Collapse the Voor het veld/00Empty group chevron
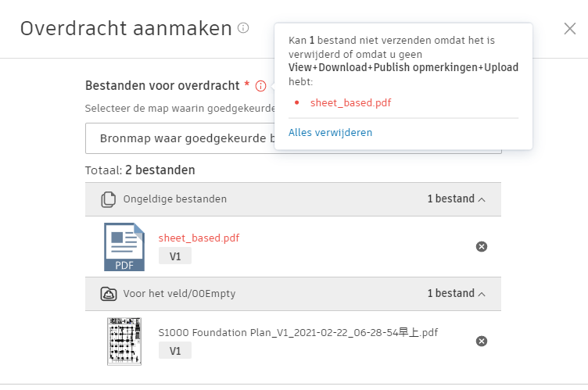The height and width of the screenshot is (390, 588). click(482, 294)
